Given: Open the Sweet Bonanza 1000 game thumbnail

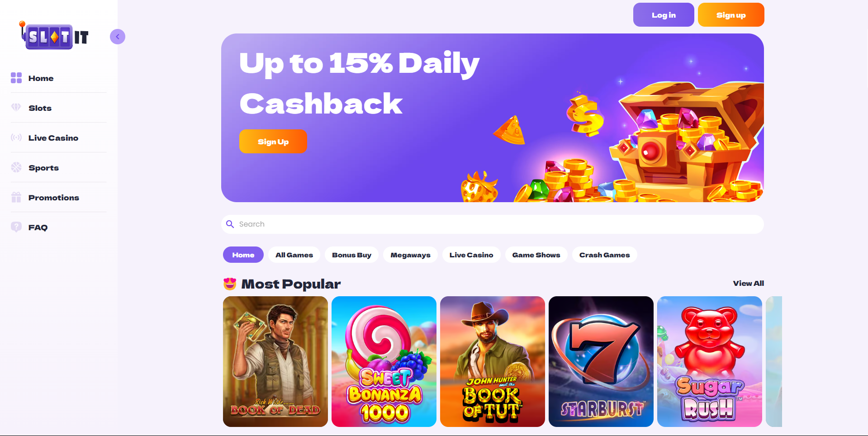Looking at the screenshot, I should pyautogui.click(x=384, y=361).
